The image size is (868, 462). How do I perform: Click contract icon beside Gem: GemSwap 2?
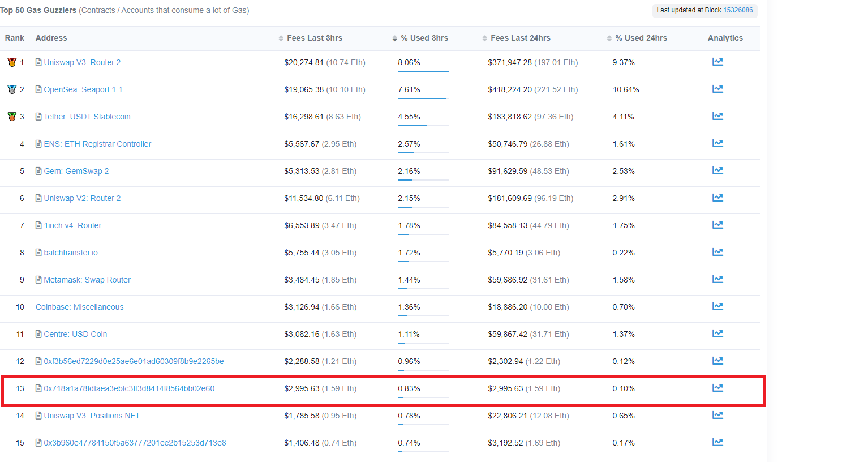[x=38, y=171]
